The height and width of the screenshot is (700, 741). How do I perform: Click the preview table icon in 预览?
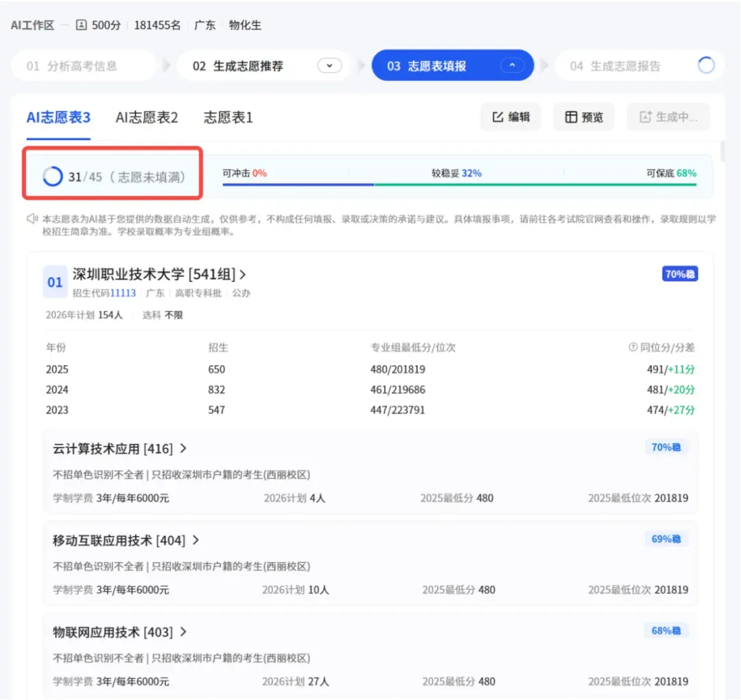click(x=571, y=117)
